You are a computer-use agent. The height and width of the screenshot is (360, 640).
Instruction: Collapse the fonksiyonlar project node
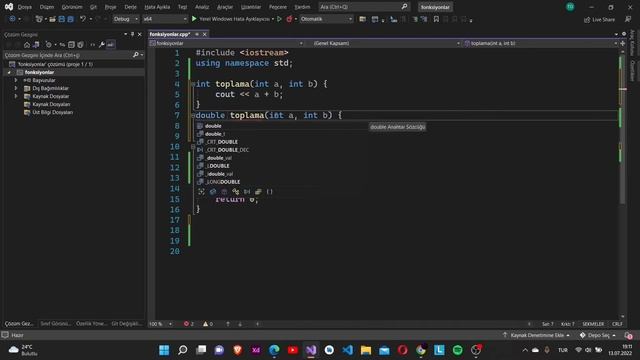coord(9,72)
